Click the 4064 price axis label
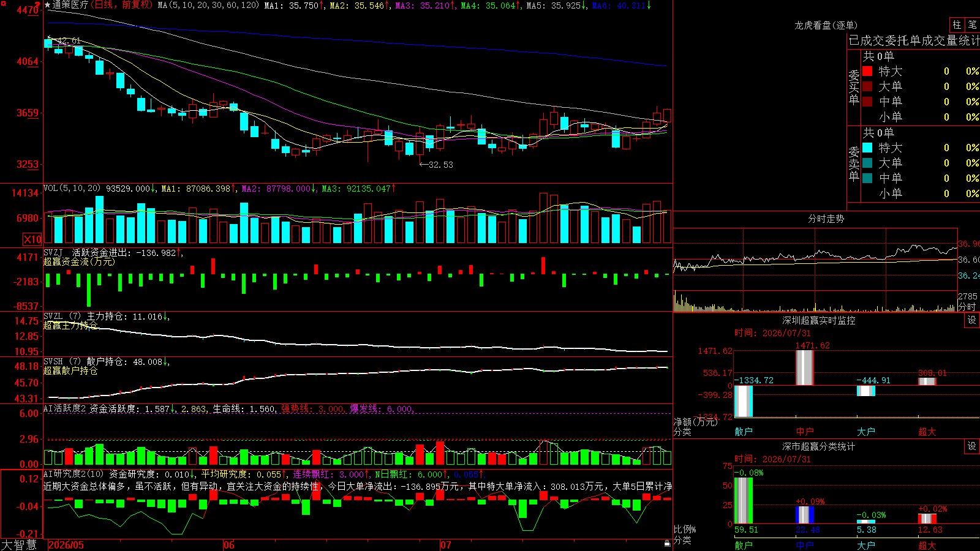 tap(28, 61)
